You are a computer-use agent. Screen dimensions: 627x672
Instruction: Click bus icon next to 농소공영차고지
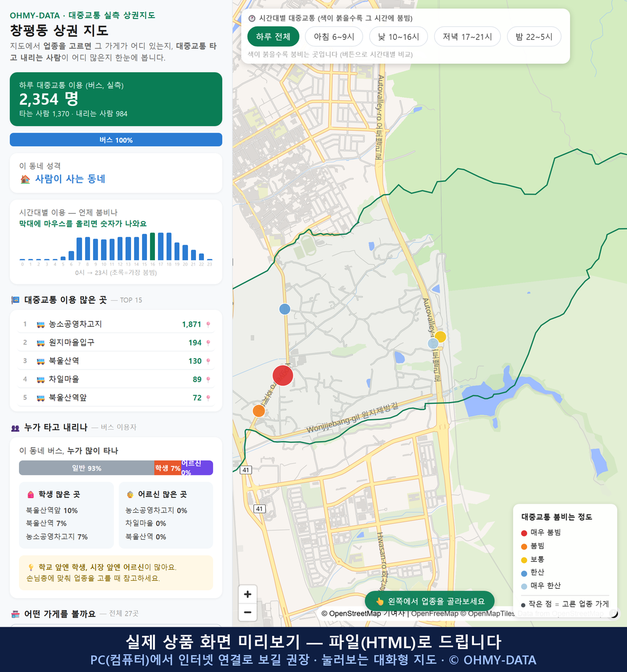40,325
